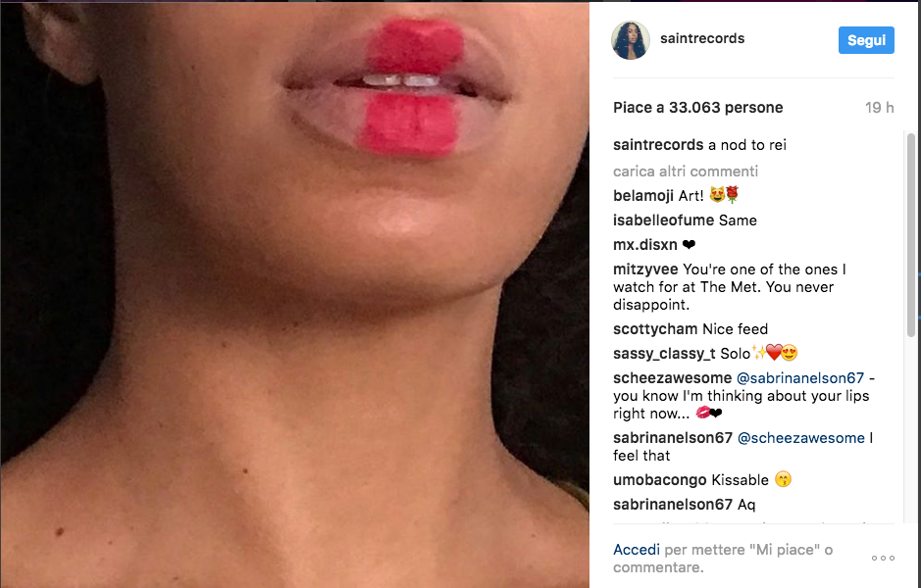Load more comments via carica altri commenti

pos(686,171)
